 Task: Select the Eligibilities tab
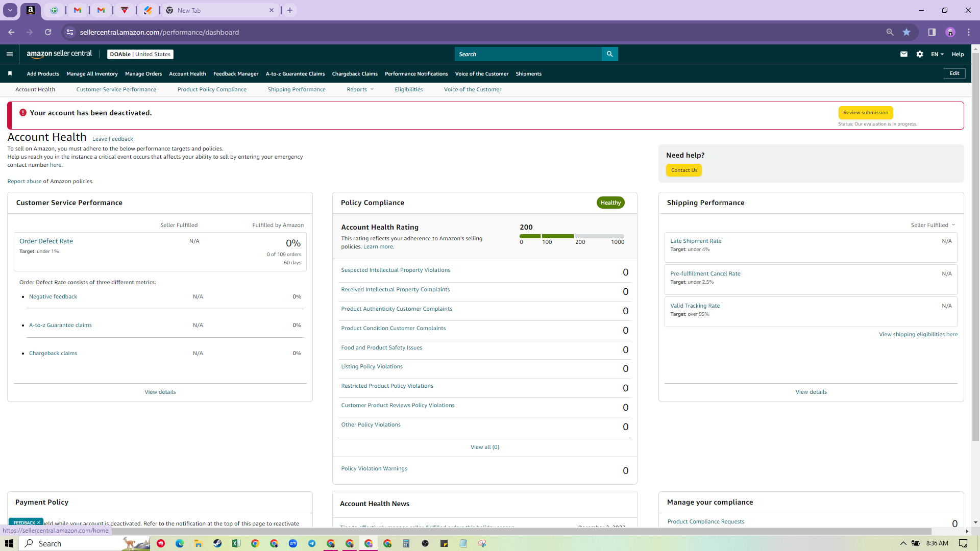tap(408, 89)
